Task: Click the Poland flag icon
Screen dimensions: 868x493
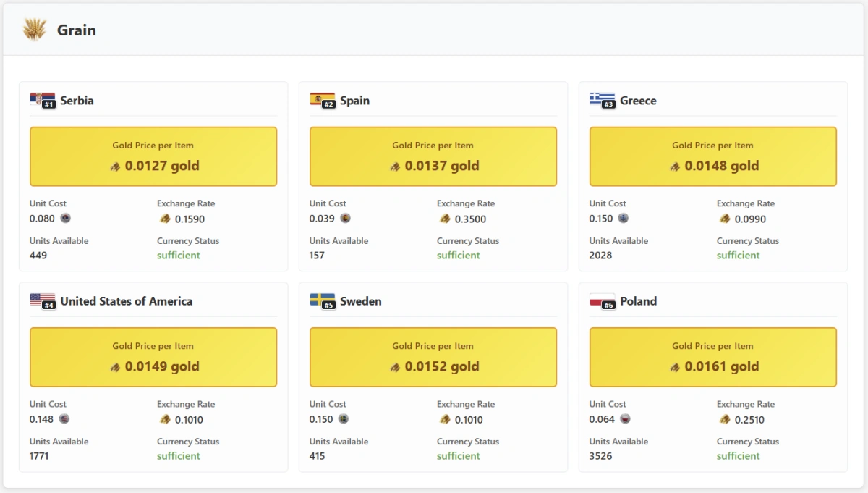Action: [x=602, y=300]
